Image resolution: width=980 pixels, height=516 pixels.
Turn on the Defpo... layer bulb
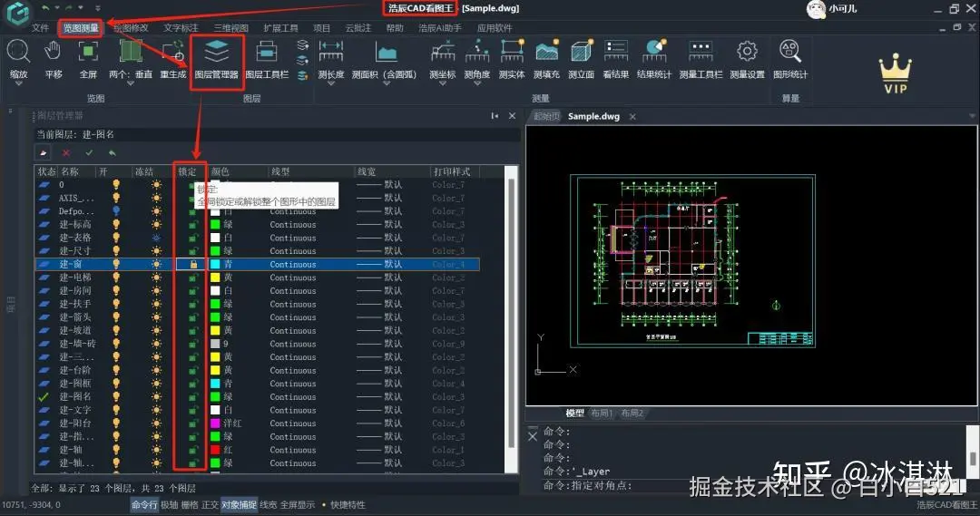click(x=116, y=211)
